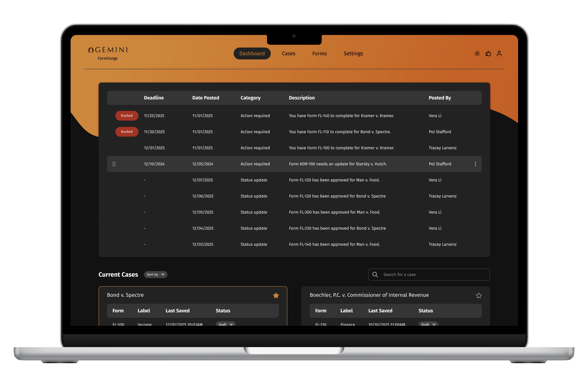Go to the Settings tab
Image resolution: width=588 pixels, height=388 pixels.
coord(353,53)
